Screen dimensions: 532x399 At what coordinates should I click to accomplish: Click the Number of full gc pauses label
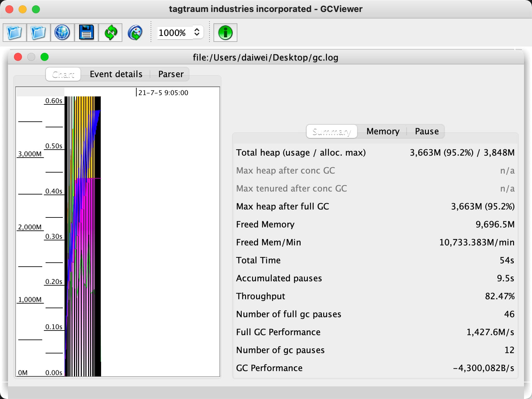(x=289, y=314)
